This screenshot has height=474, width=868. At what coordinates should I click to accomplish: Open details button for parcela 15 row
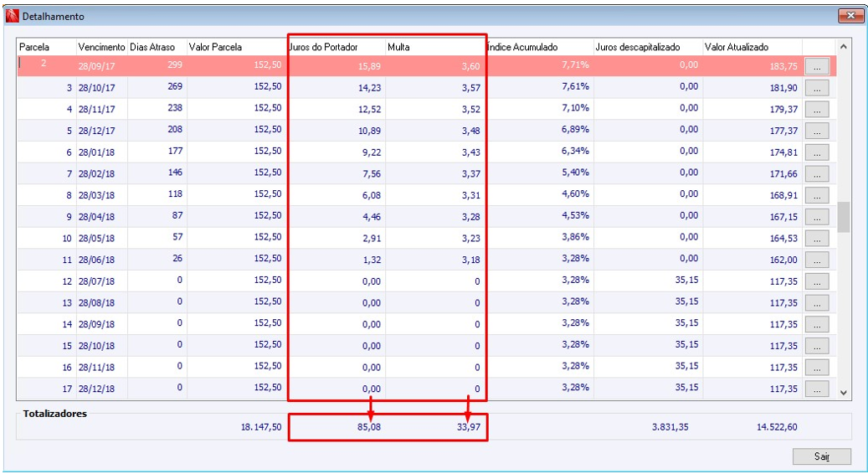coord(817,346)
